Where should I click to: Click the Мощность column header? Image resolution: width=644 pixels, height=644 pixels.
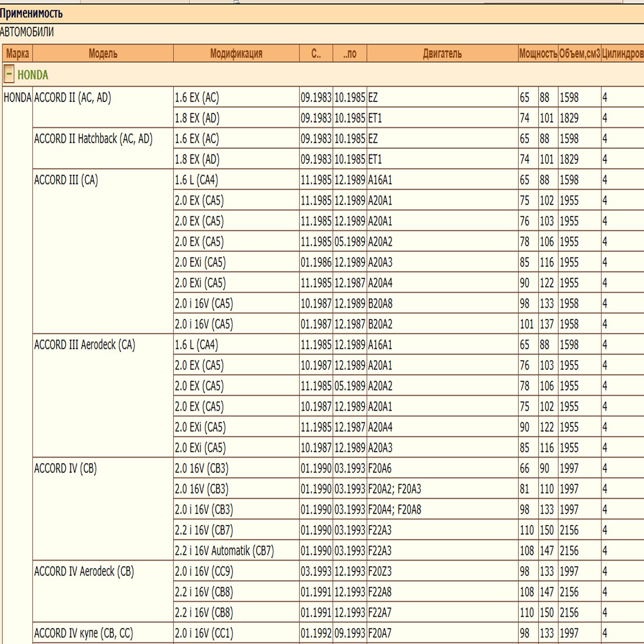coord(538,54)
